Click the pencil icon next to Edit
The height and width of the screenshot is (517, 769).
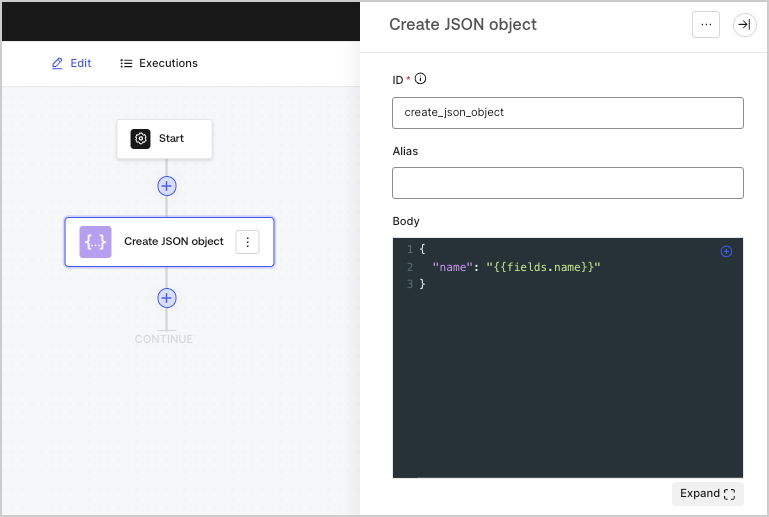coord(57,63)
